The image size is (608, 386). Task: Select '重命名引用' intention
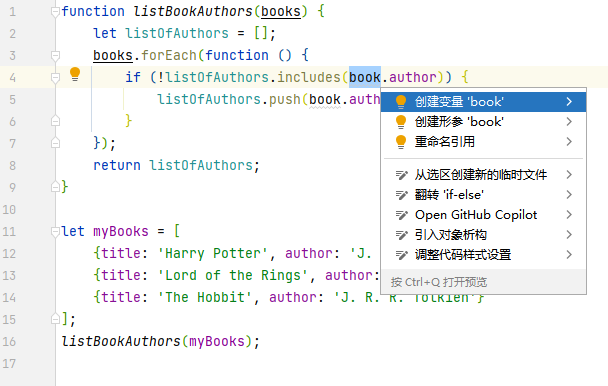pos(483,142)
